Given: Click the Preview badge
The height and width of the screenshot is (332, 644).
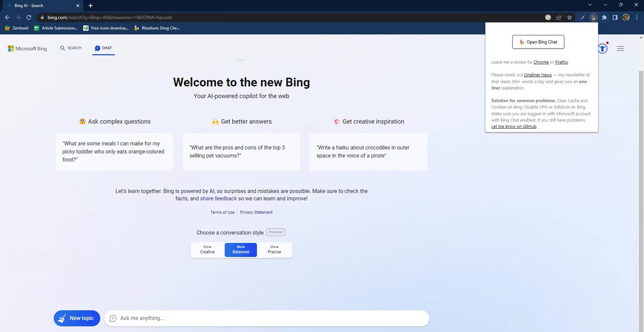Looking at the screenshot, I should (276, 232).
